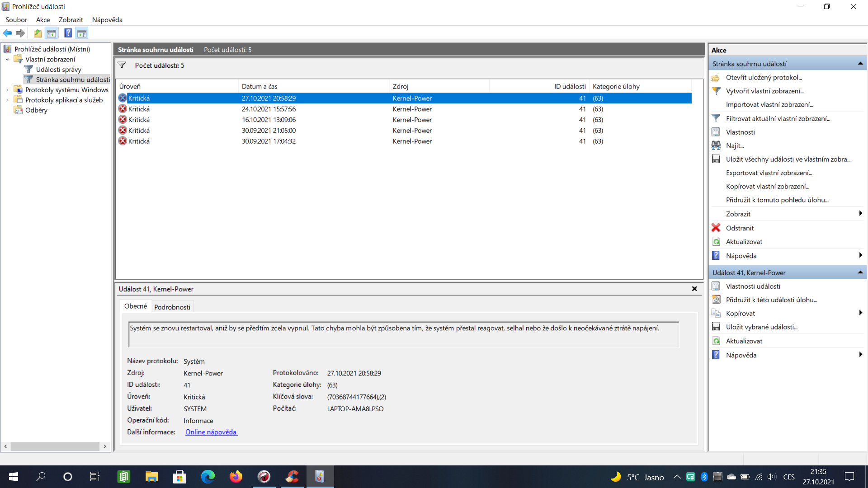Expand Kopírovat submenu in event actions
Image resolution: width=868 pixels, height=488 pixels.
(860, 313)
